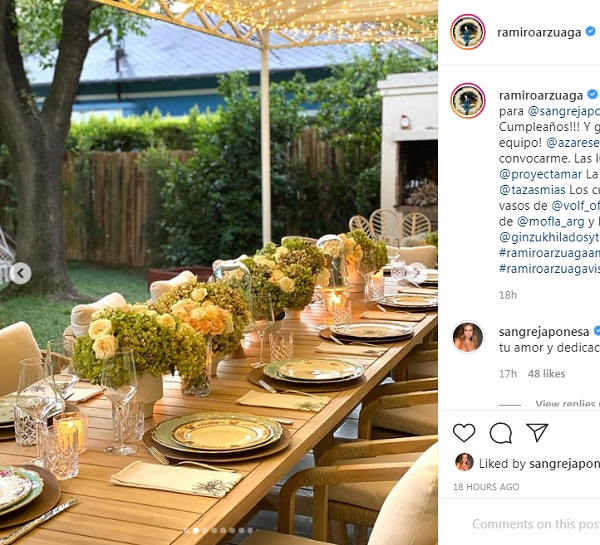
Task: Focus the comment input field
Action: coord(536,524)
